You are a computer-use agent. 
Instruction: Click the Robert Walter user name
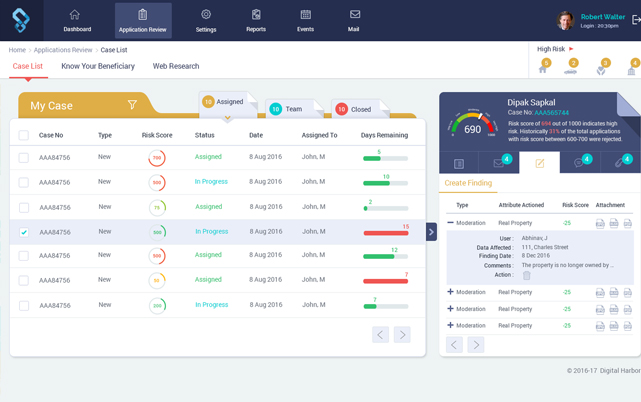pos(603,17)
